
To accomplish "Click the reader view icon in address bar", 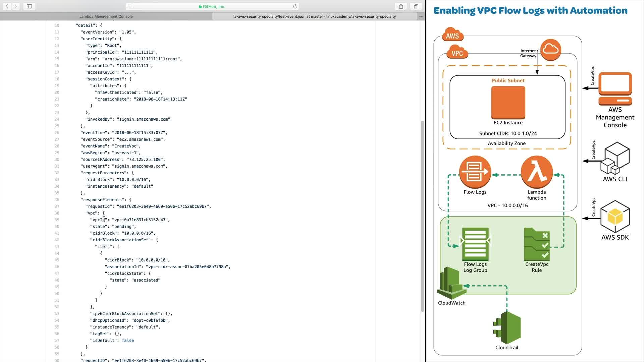I will click(x=130, y=6).
